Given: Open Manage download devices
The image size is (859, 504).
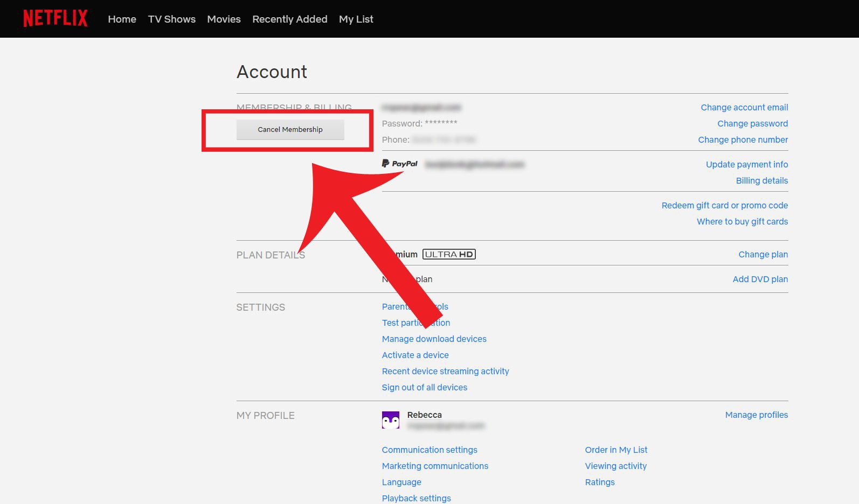Looking at the screenshot, I should click(434, 339).
